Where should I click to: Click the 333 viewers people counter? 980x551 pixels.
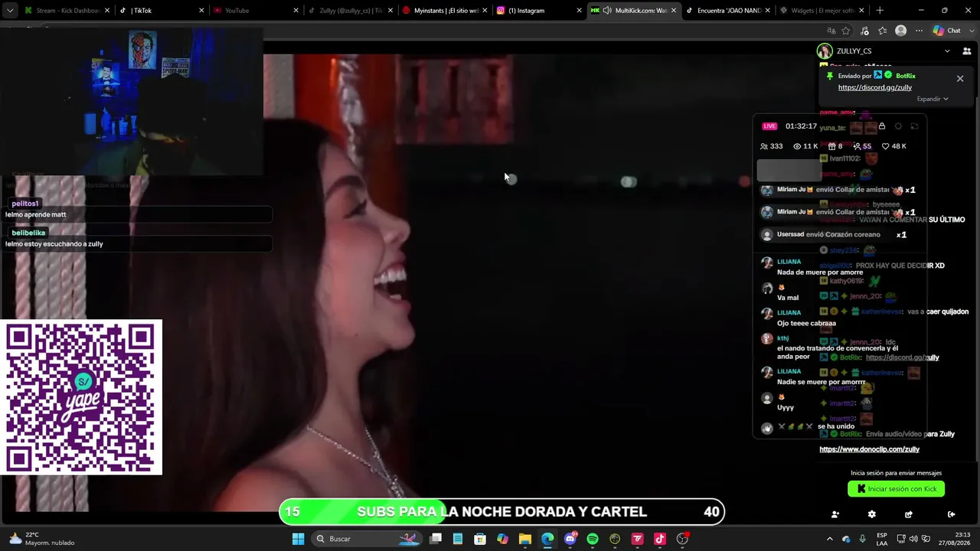771,146
